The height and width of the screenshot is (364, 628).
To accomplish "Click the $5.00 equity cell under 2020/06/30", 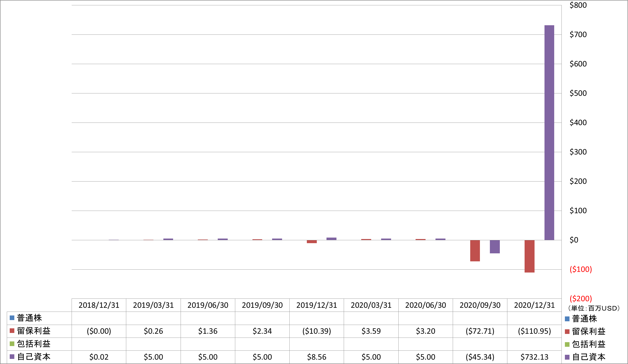I will click(426, 357).
